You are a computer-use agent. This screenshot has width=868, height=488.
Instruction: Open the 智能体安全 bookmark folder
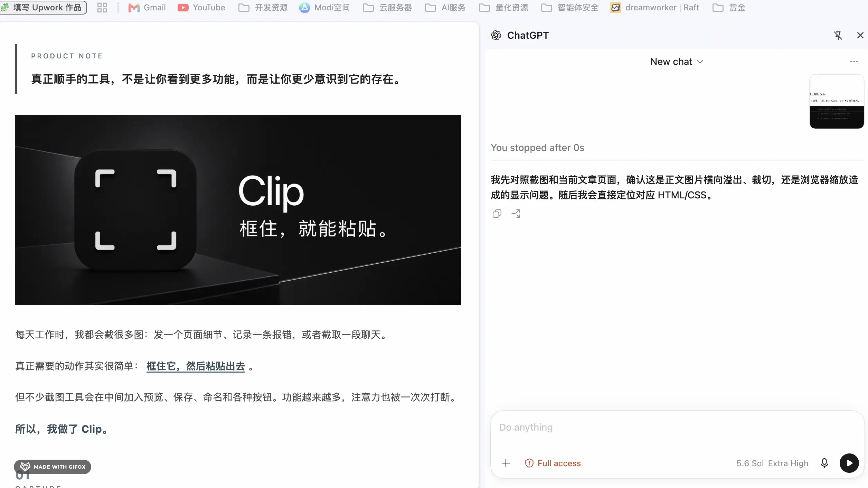click(569, 8)
